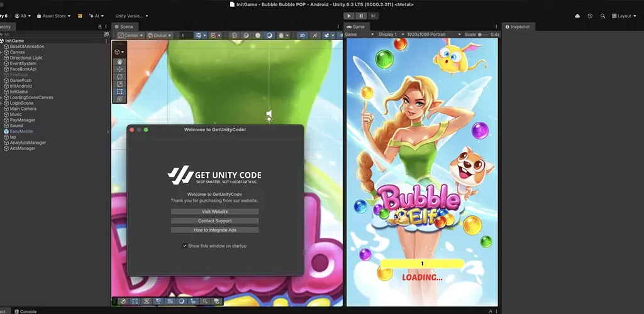Select the Scale tool in Scene
The image size is (644, 314).
[x=119, y=84]
